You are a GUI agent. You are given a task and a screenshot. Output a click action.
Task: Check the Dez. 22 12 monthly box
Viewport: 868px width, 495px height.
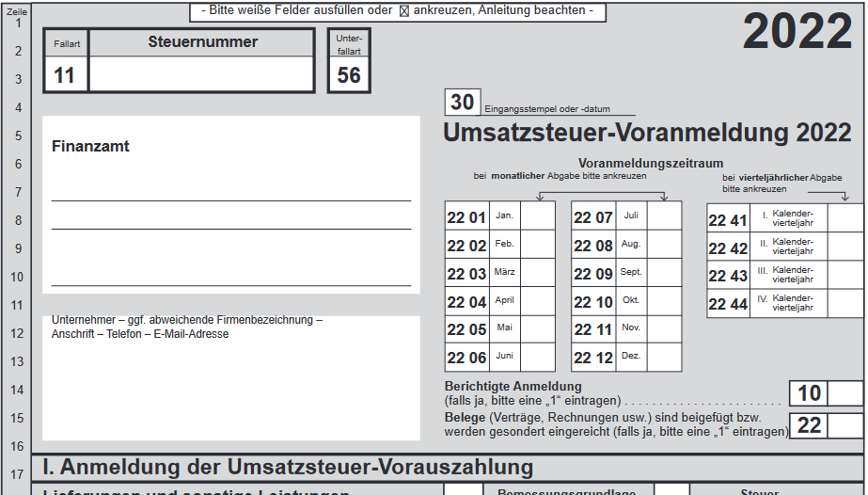coord(664,357)
